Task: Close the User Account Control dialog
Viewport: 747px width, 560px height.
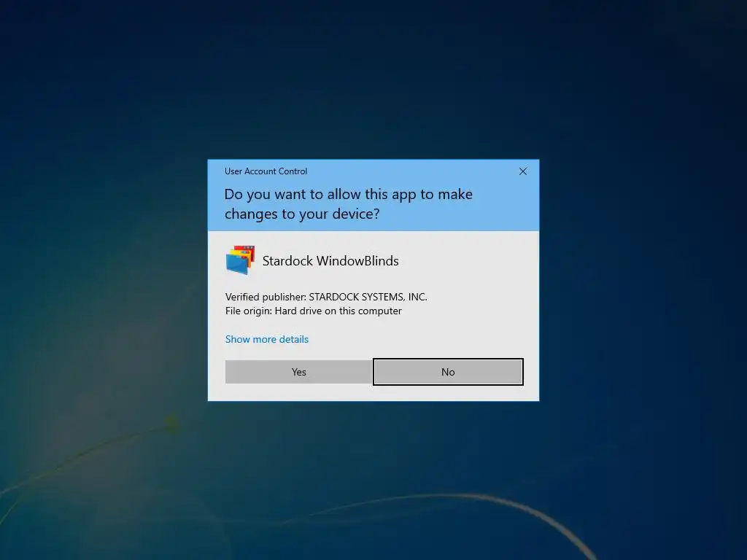Action: pyautogui.click(x=522, y=171)
